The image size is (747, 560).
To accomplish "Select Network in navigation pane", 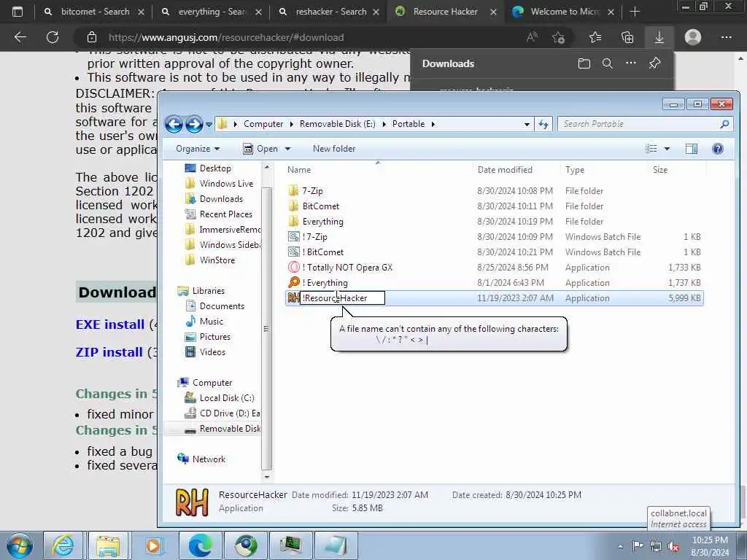I will coord(209,459).
